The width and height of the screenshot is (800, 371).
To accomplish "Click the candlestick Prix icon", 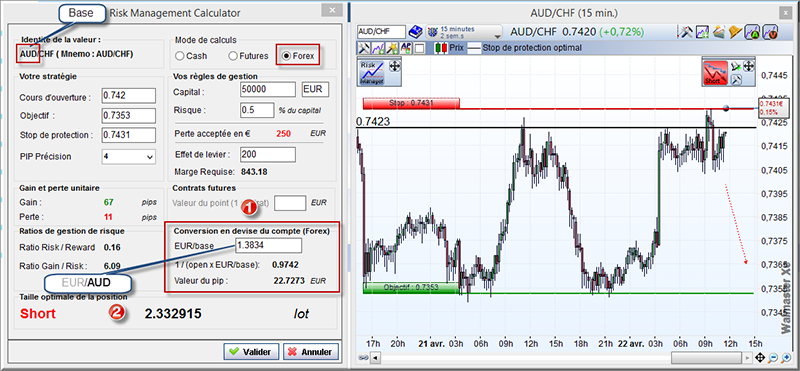I will (x=442, y=48).
